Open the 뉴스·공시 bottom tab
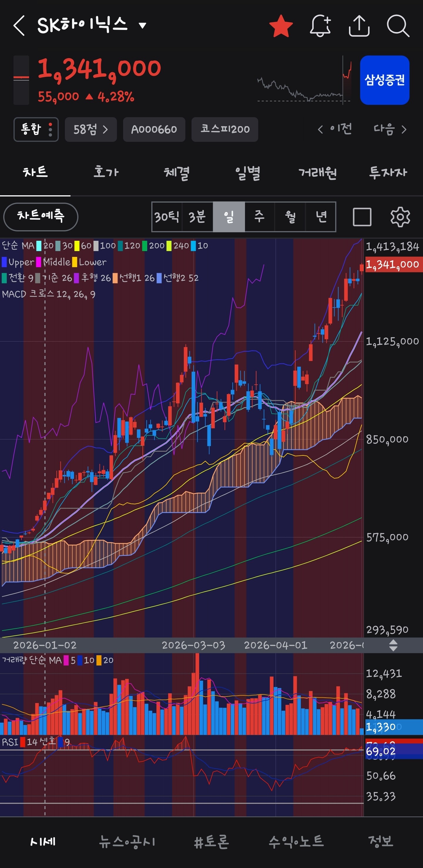 (127, 841)
